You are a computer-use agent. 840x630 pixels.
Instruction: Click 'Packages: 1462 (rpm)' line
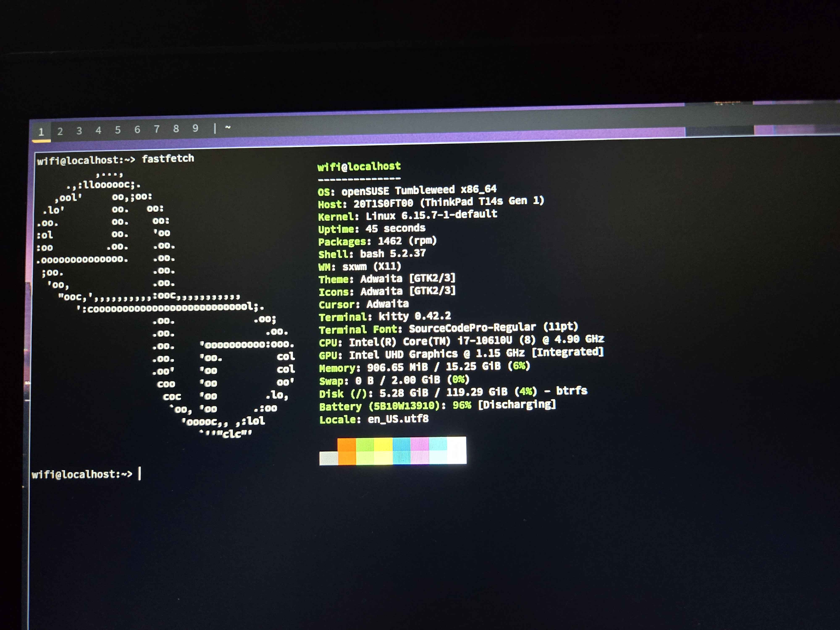377,241
